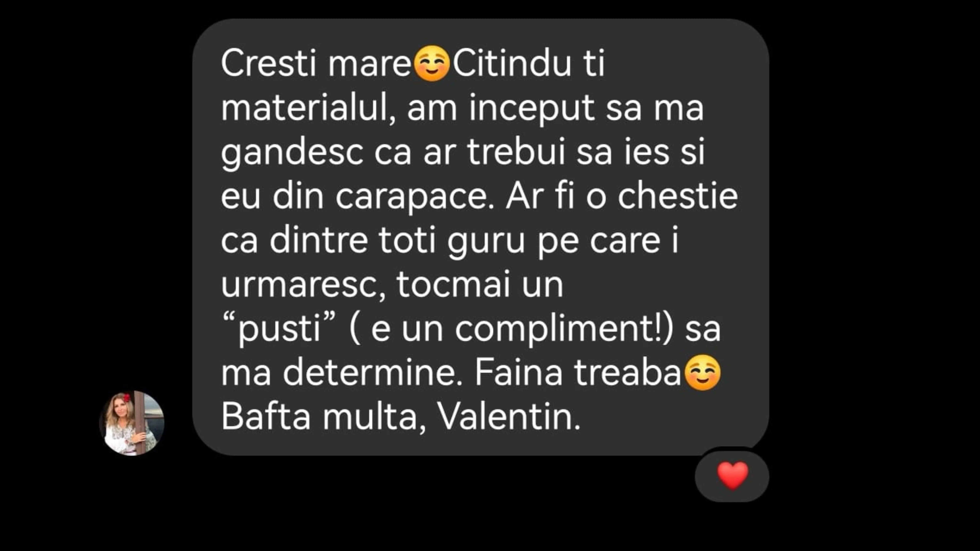Click the word "inceput" in the message
980x551 pixels.
click(x=532, y=109)
